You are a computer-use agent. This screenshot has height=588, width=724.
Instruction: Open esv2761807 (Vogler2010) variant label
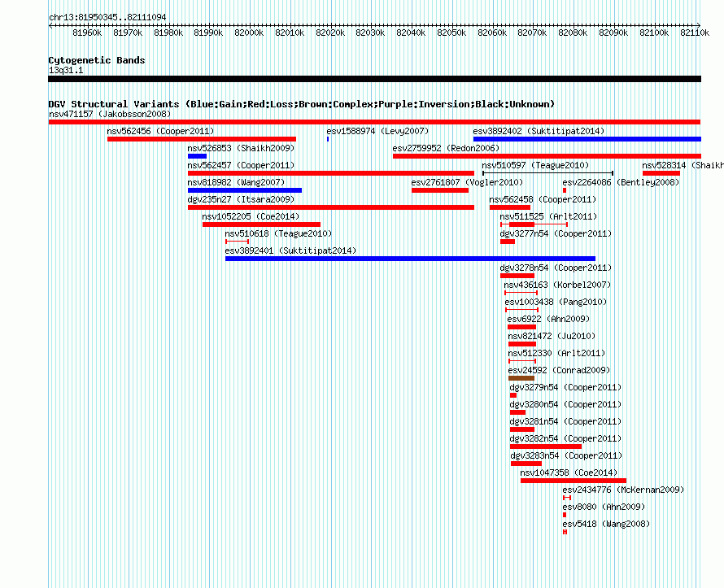tap(467, 182)
